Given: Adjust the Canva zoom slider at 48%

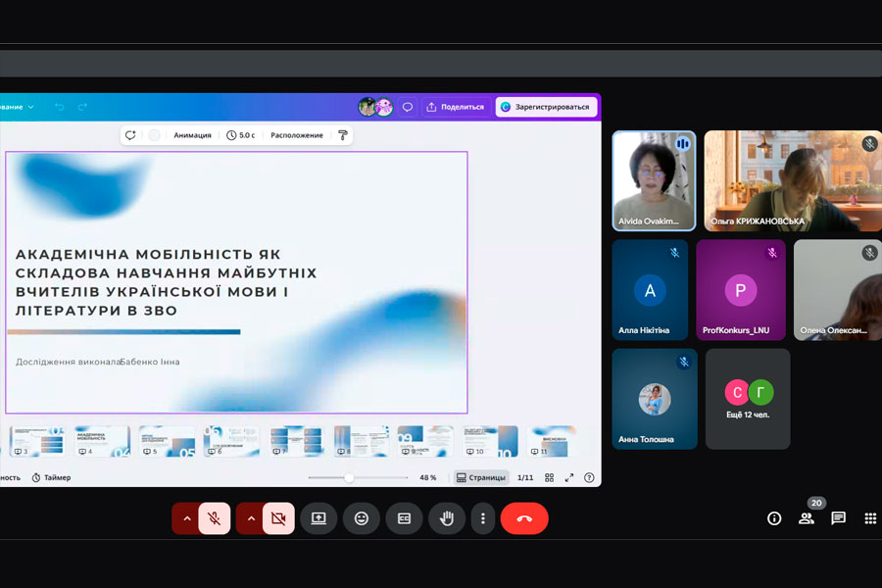Looking at the screenshot, I should (349, 477).
